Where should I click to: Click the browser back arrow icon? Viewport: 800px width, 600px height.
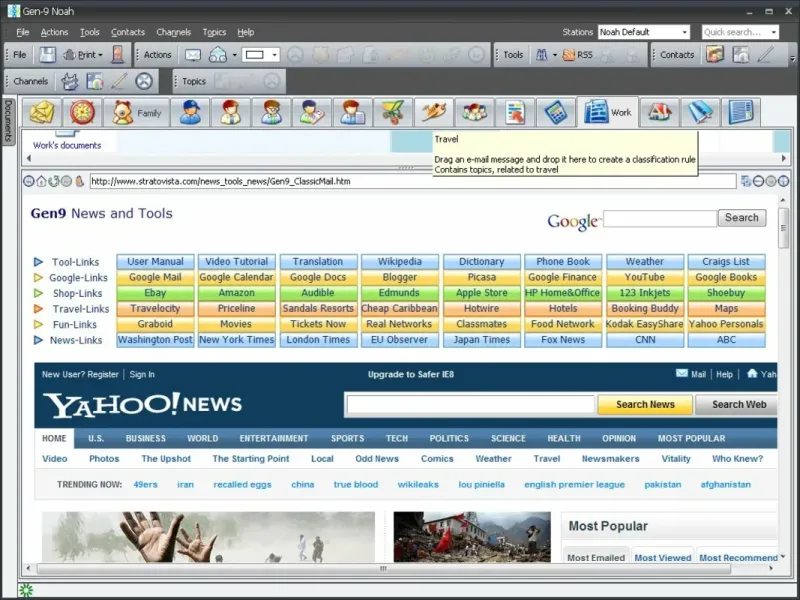(x=29, y=181)
